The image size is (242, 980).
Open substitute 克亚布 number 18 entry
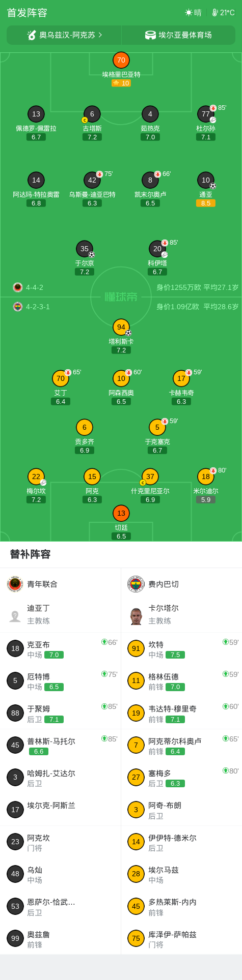(61, 648)
